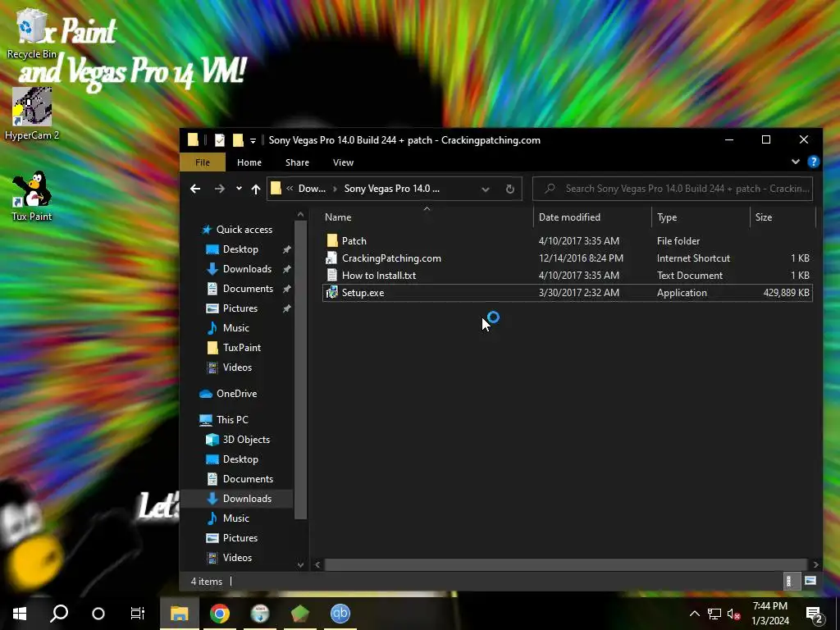Click the horizontal scrollbar of file list
Image resolution: width=840 pixels, height=630 pixels.
(x=565, y=564)
